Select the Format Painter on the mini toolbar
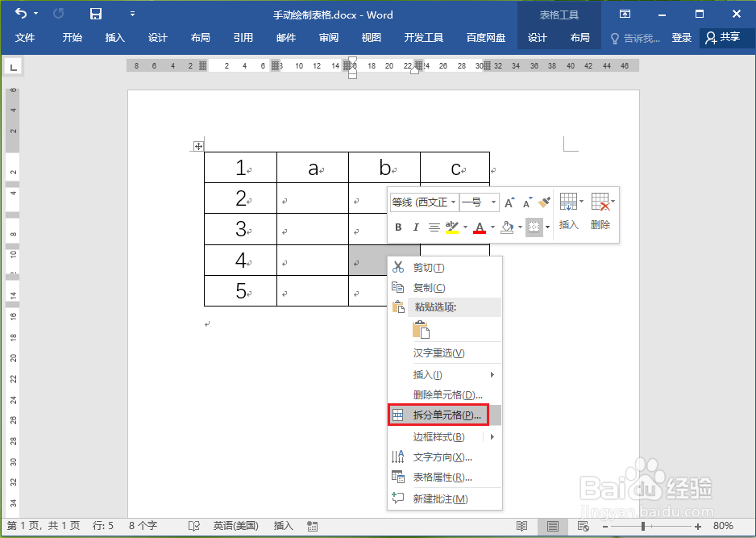This screenshot has height=538, width=756. coord(543,202)
